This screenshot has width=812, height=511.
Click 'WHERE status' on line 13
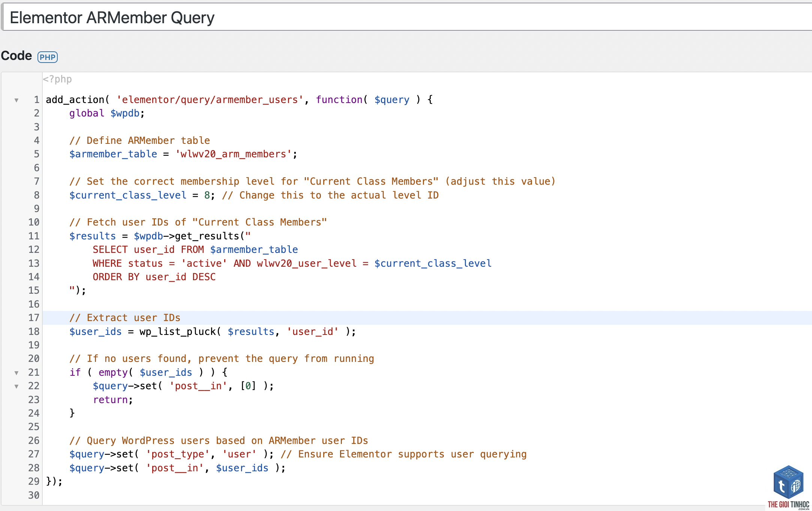pos(128,263)
